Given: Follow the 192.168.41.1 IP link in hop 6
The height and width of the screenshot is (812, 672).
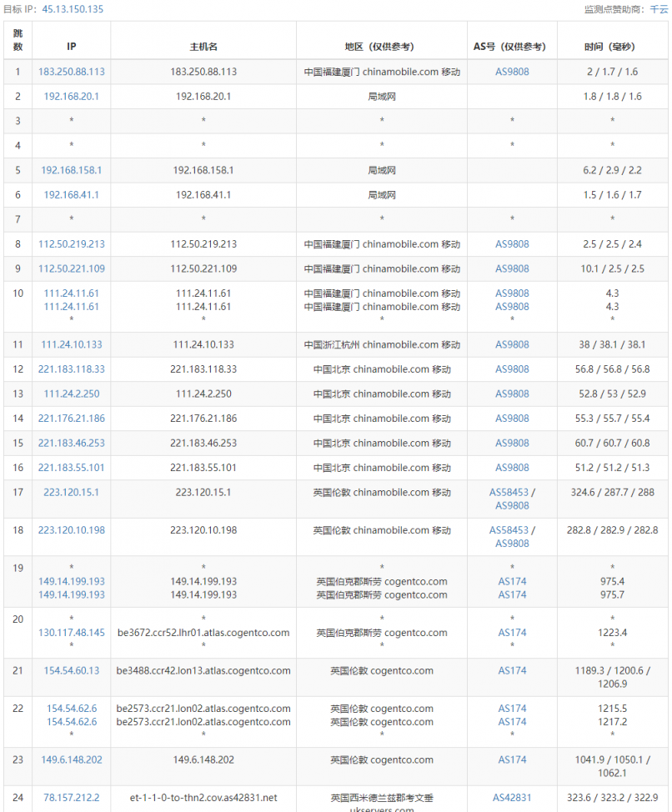Looking at the screenshot, I should [72, 195].
